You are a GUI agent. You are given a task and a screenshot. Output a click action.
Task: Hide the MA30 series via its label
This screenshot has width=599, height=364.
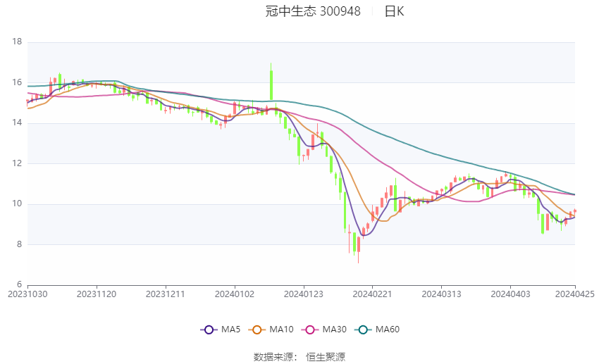(335, 330)
